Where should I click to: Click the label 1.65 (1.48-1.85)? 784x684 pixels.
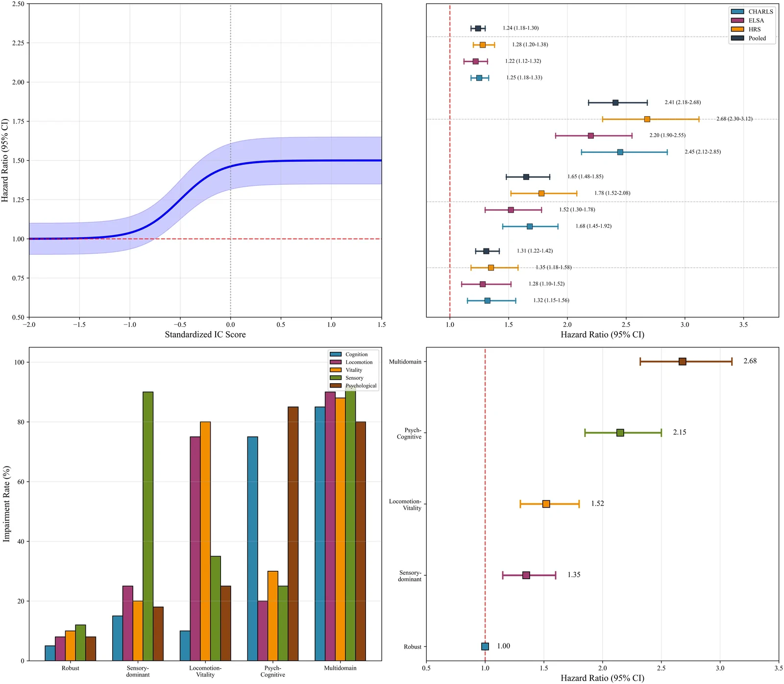point(586,176)
